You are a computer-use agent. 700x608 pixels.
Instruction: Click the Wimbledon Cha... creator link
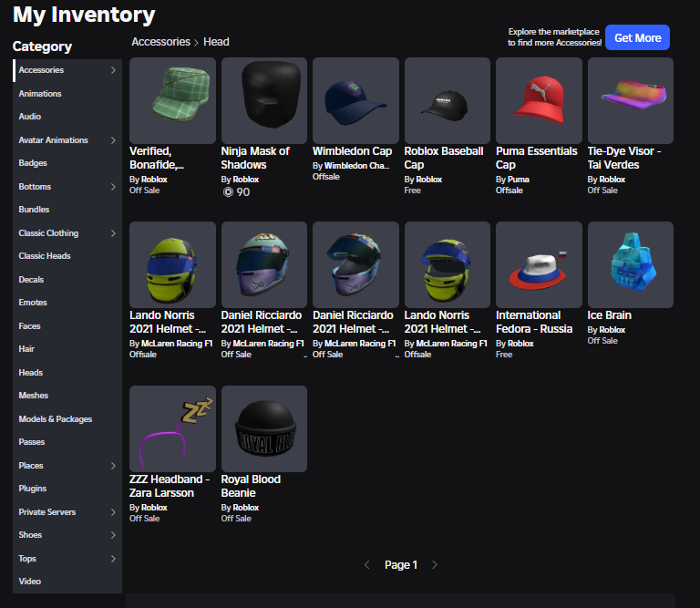(x=356, y=166)
